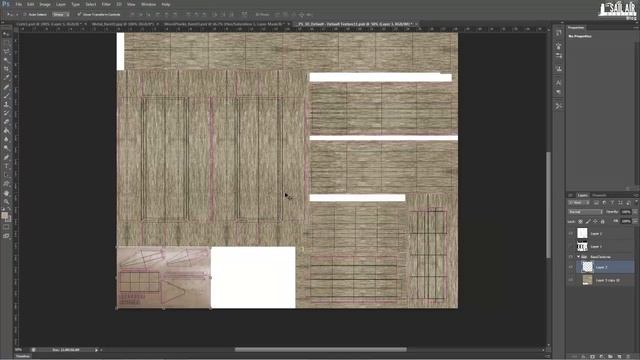Switch to Channels tab beside Layers
The height and width of the screenshot is (360, 640).
tap(599, 195)
